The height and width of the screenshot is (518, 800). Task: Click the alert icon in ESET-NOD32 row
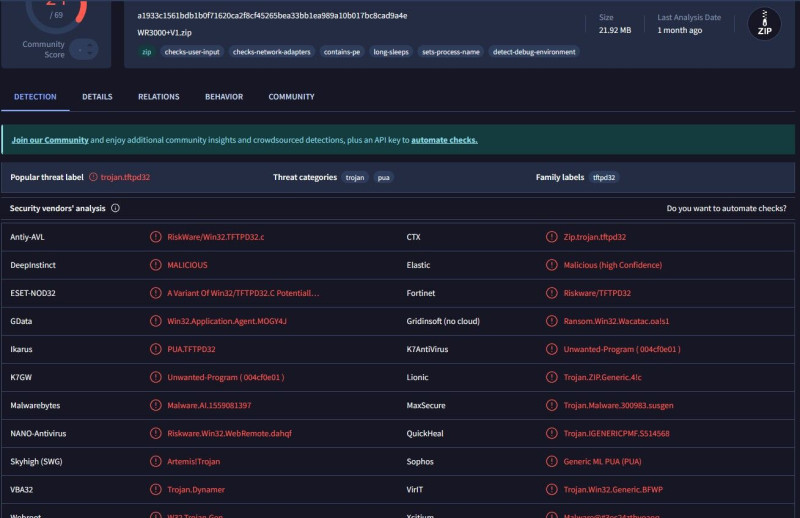pyautogui.click(x=156, y=293)
